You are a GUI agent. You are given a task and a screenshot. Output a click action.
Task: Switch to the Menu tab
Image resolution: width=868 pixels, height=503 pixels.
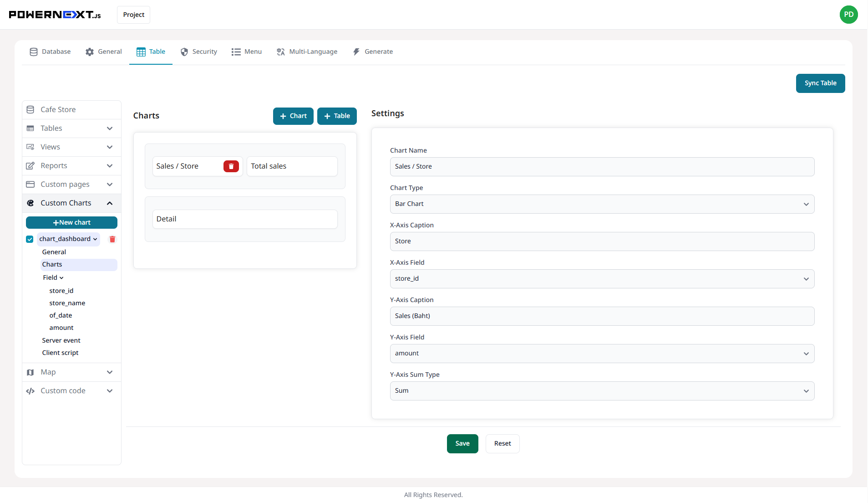(x=246, y=52)
